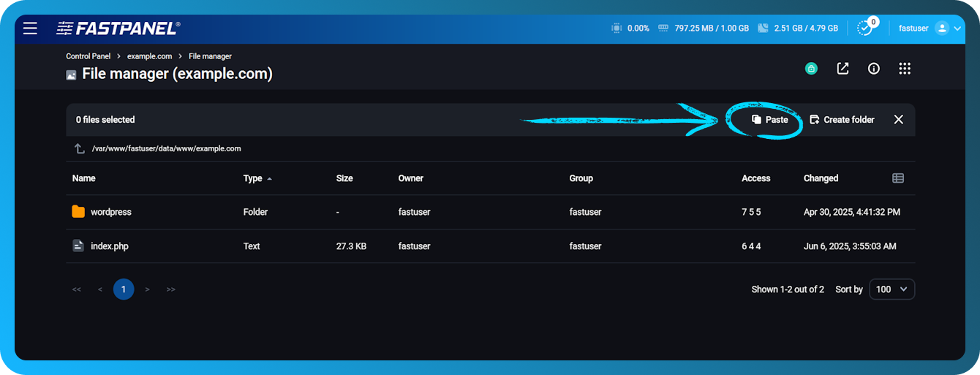Click Create folder button

click(x=842, y=120)
